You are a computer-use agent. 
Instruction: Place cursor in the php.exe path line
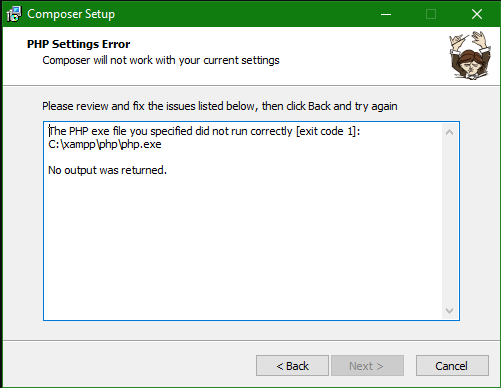105,144
